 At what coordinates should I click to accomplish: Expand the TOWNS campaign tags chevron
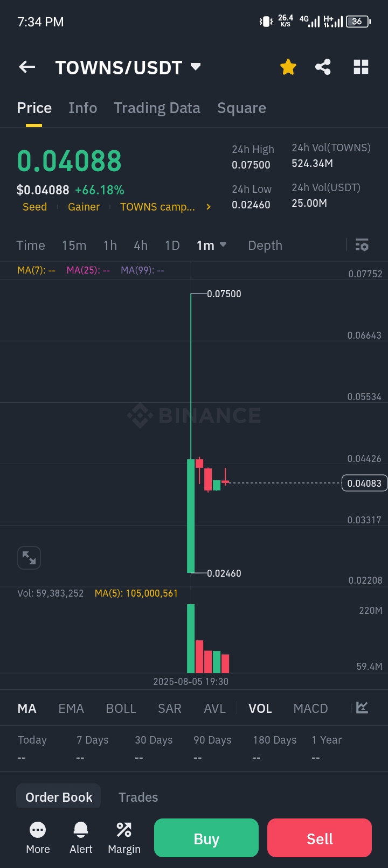pos(209,207)
